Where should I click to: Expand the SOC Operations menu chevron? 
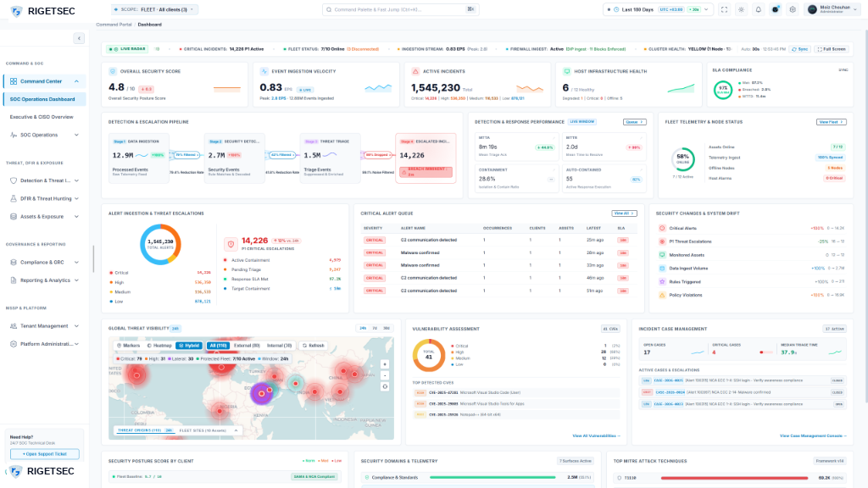point(76,135)
